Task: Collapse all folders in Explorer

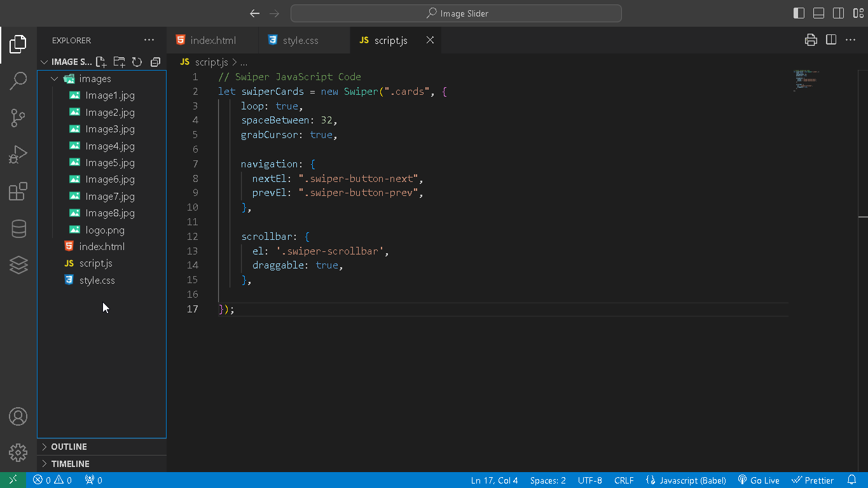Action: [155, 62]
